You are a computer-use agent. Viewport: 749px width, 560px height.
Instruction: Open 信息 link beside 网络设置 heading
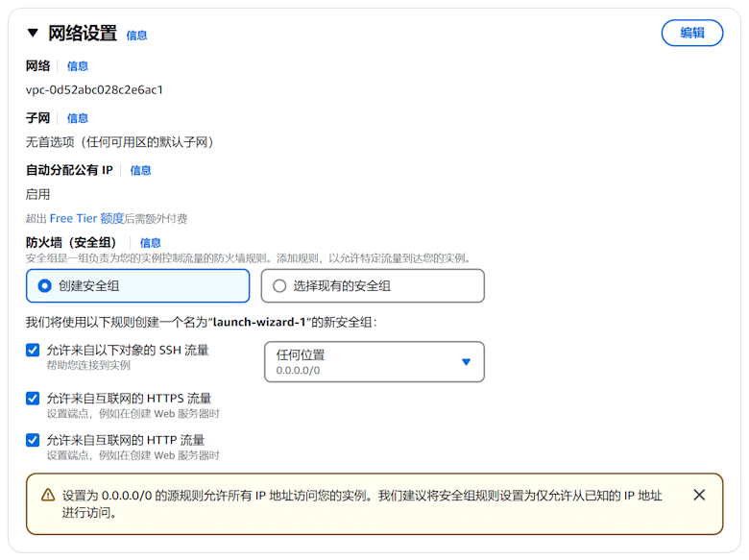point(137,36)
